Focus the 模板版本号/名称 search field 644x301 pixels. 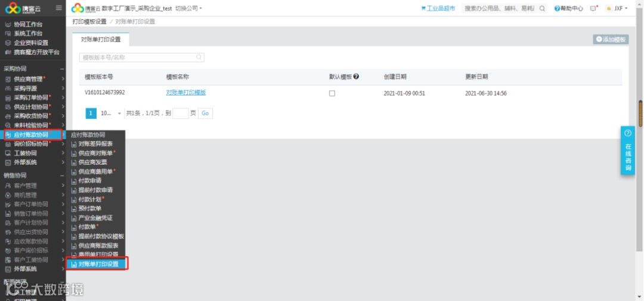142,57
